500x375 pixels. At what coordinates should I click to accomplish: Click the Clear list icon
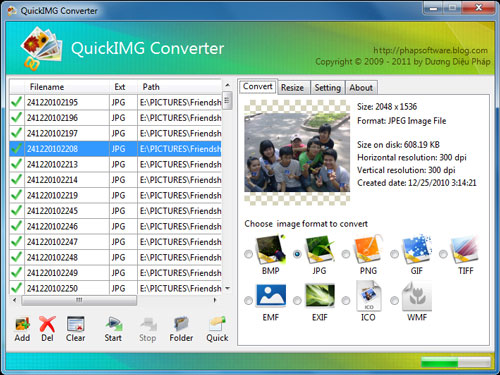click(x=76, y=324)
